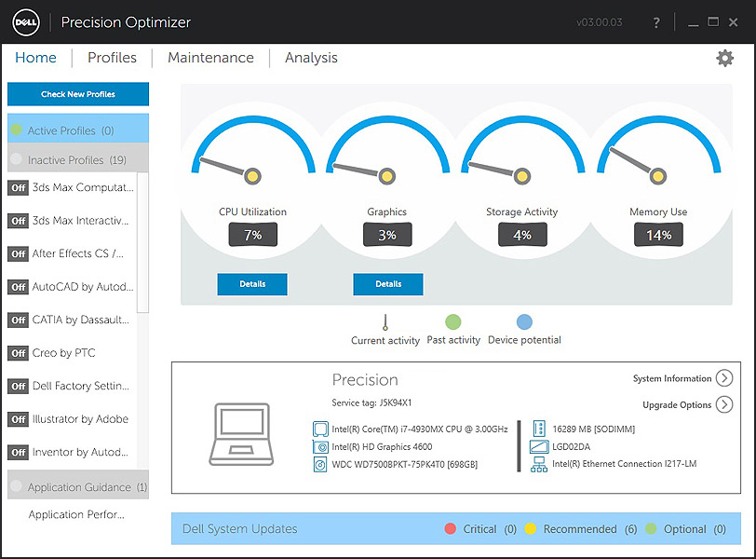Click the Memory 14% value box
This screenshot has height=559, width=756.
pos(658,235)
